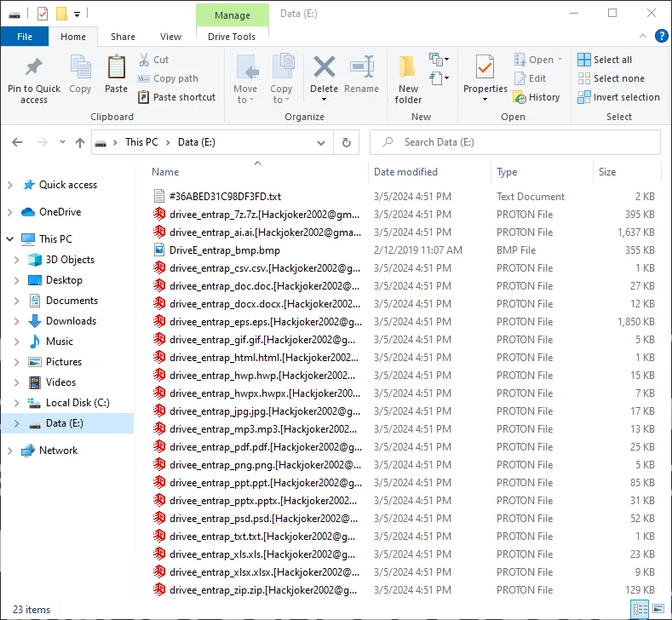Open Properties from the ribbon

(x=485, y=68)
